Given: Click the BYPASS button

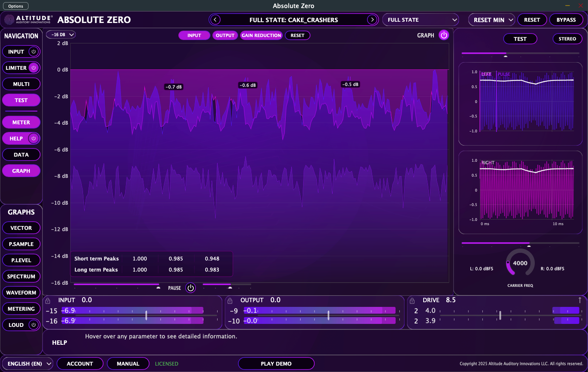Looking at the screenshot, I should click(x=566, y=20).
